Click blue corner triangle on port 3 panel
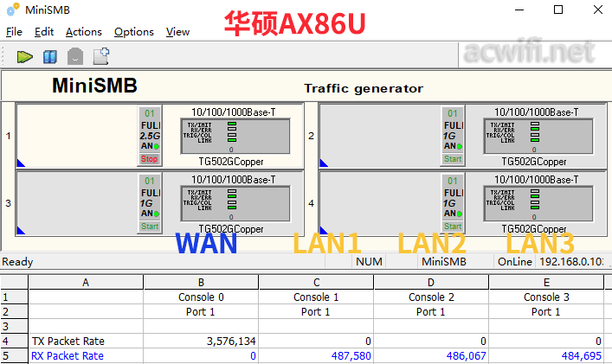 point(21,231)
